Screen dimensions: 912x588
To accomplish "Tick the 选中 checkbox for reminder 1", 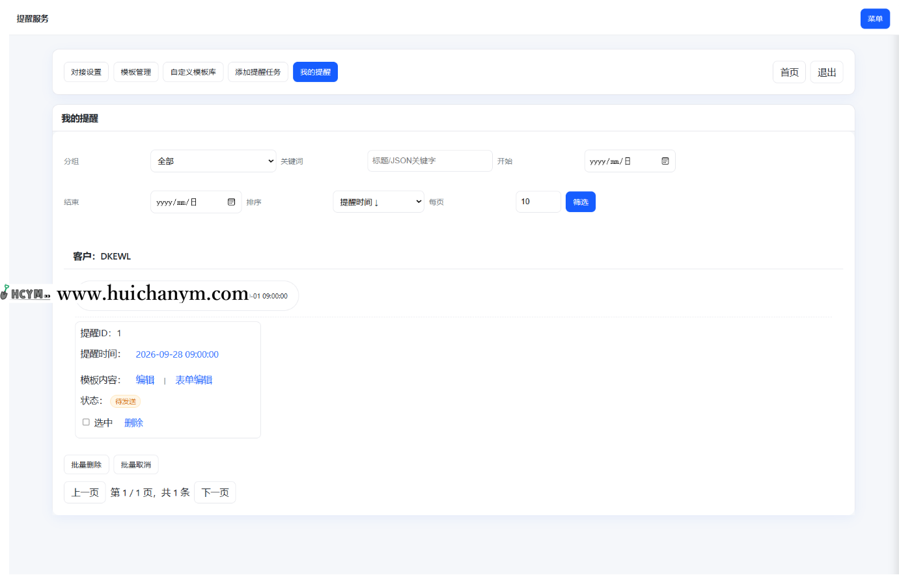I will [x=86, y=422].
